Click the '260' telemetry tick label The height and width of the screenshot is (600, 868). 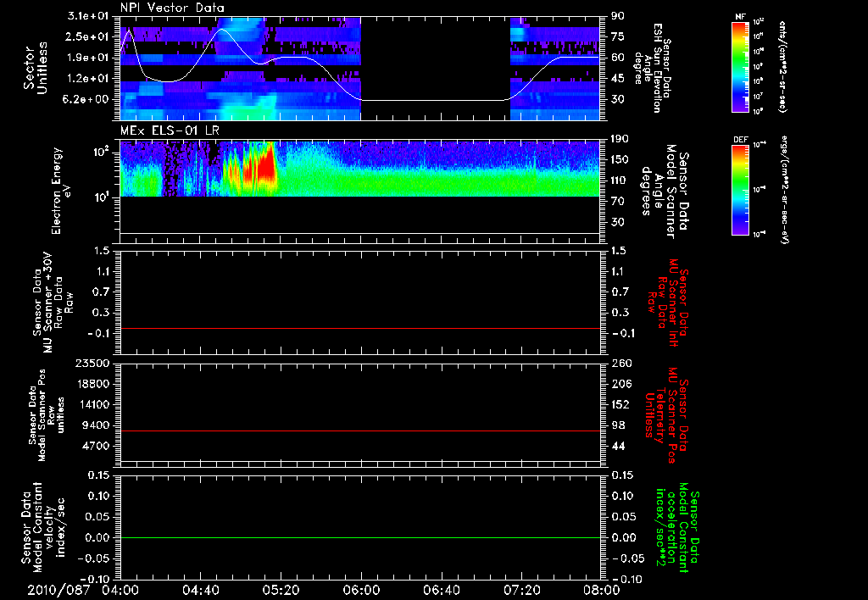[620, 364]
